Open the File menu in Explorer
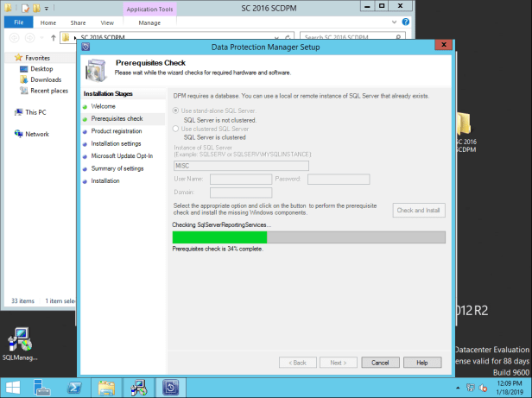The width and height of the screenshot is (532, 398). (x=17, y=22)
